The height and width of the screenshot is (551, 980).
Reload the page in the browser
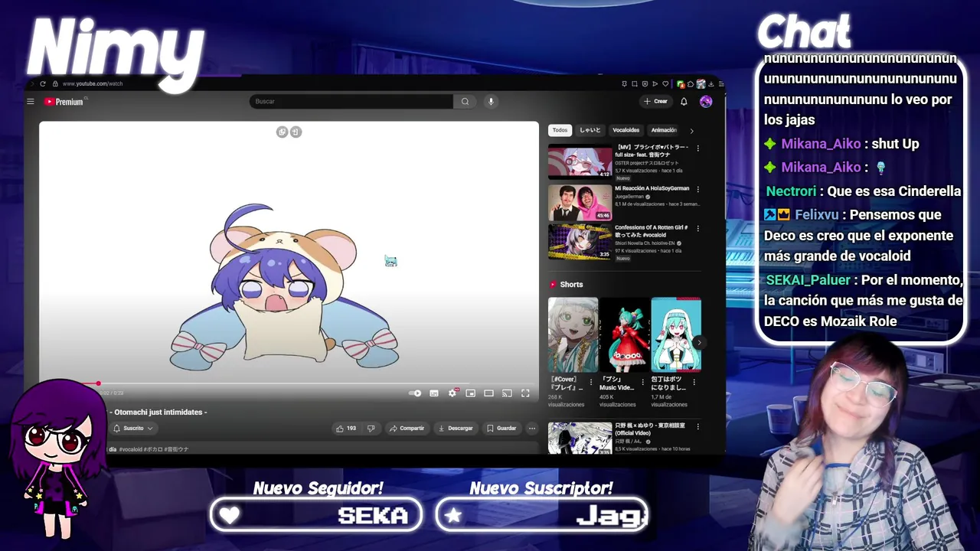click(x=43, y=83)
